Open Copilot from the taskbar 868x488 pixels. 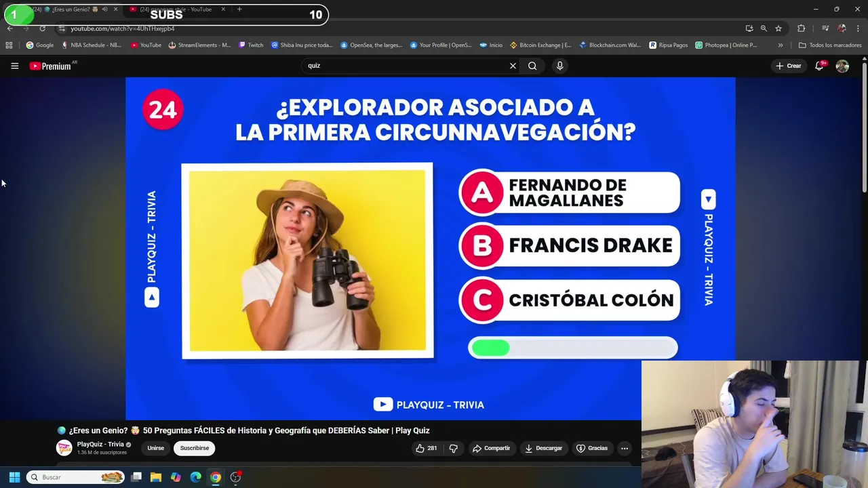[x=176, y=477]
